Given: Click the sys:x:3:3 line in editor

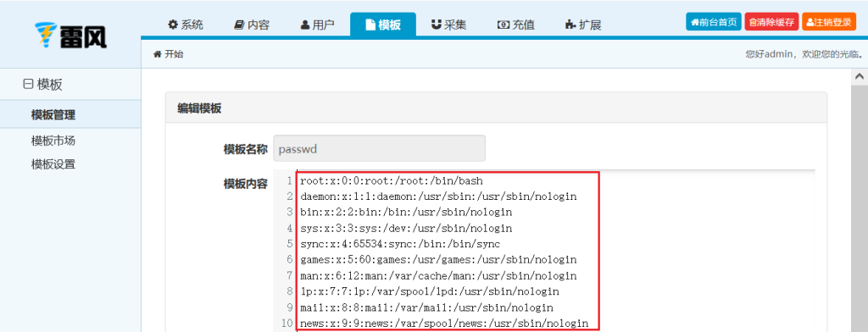Looking at the screenshot, I should (x=406, y=228).
